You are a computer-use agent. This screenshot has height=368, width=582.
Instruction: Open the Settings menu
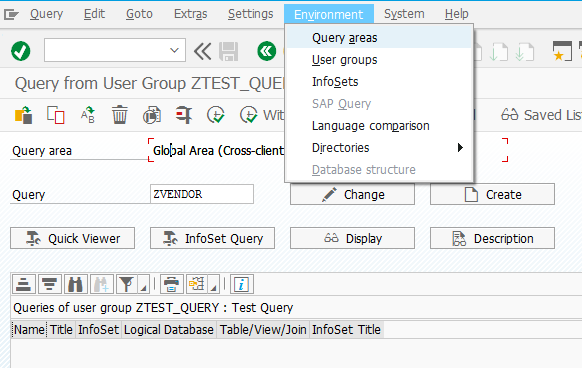251,14
